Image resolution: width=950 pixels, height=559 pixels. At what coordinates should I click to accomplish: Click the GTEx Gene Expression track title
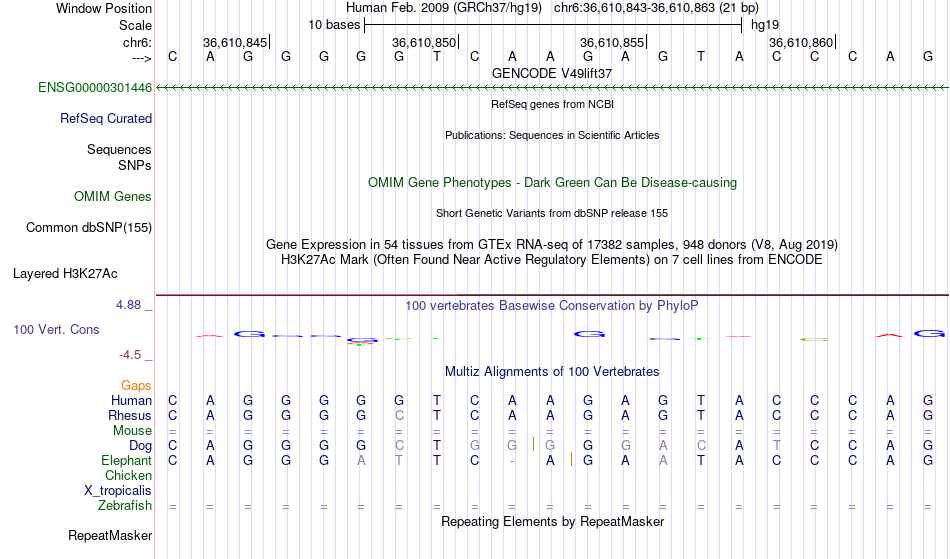pyautogui.click(x=552, y=245)
